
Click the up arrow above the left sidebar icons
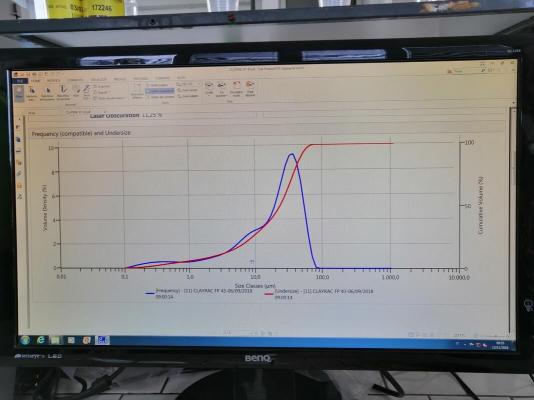click(x=19, y=119)
